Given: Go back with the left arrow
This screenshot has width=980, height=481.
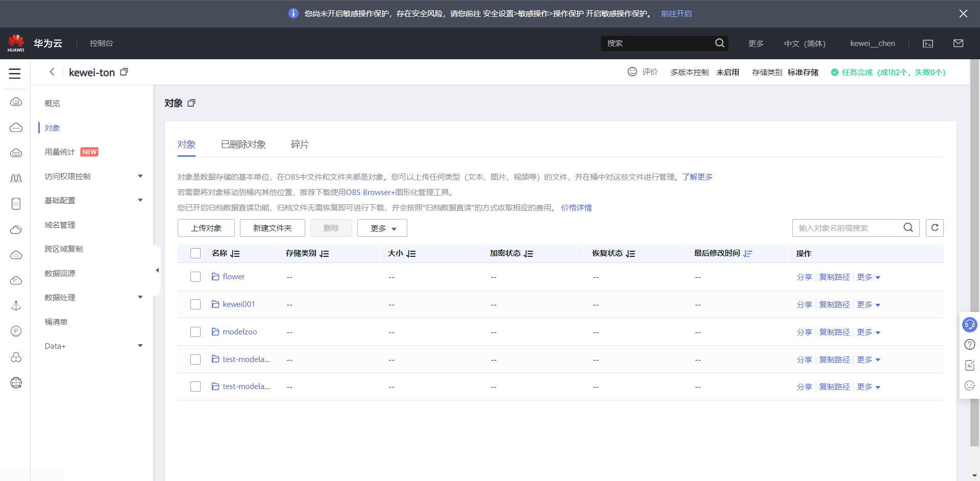Looking at the screenshot, I should [x=52, y=72].
